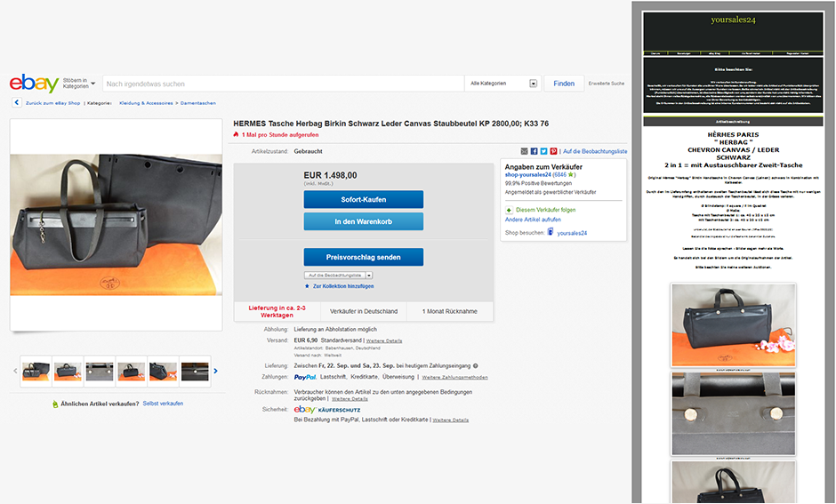Viewport: 836px width, 504px height.
Task: Open Damentaschen breadcrumb
Action: [198, 103]
